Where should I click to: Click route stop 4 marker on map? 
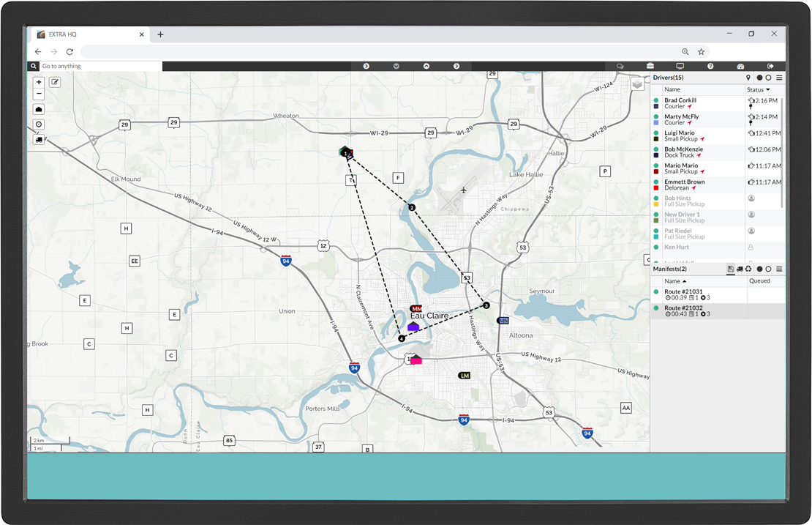coord(402,338)
